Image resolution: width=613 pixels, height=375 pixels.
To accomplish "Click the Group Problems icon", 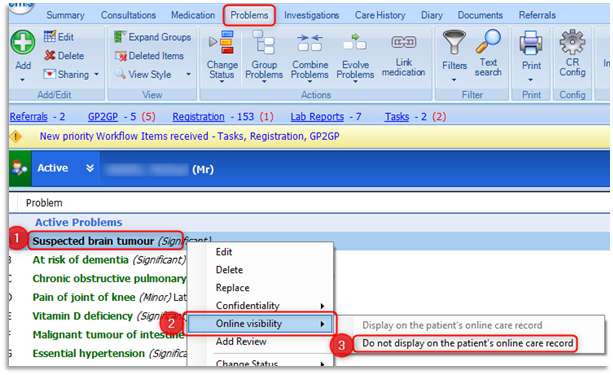I will pos(264,42).
